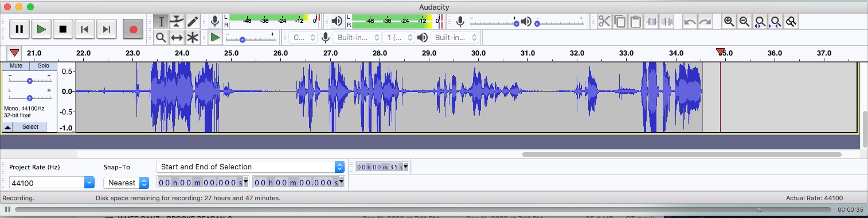Adjust the track gain slider
868x218 pixels.
point(29,80)
